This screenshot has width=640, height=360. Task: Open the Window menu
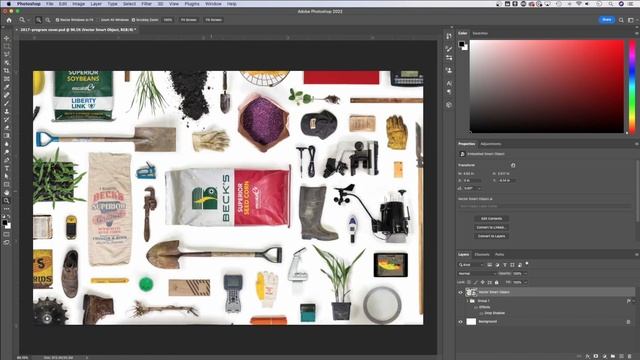point(213,4)
